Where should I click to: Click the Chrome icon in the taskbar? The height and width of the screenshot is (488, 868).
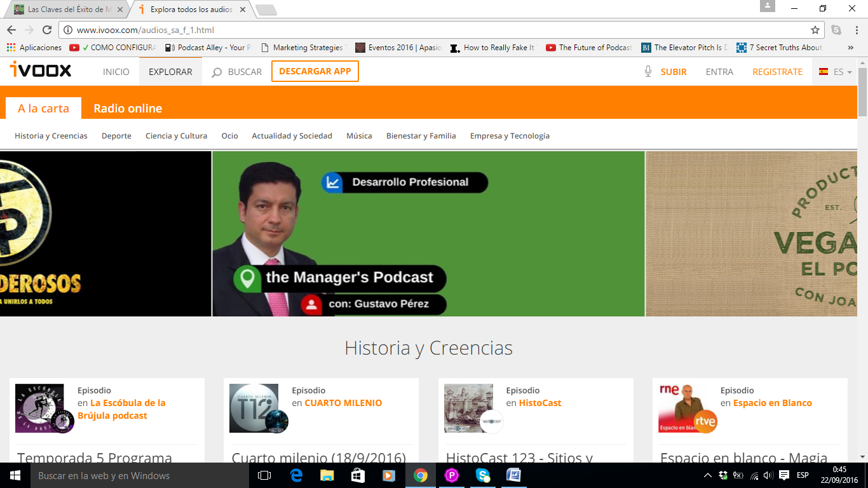[420, 475]
